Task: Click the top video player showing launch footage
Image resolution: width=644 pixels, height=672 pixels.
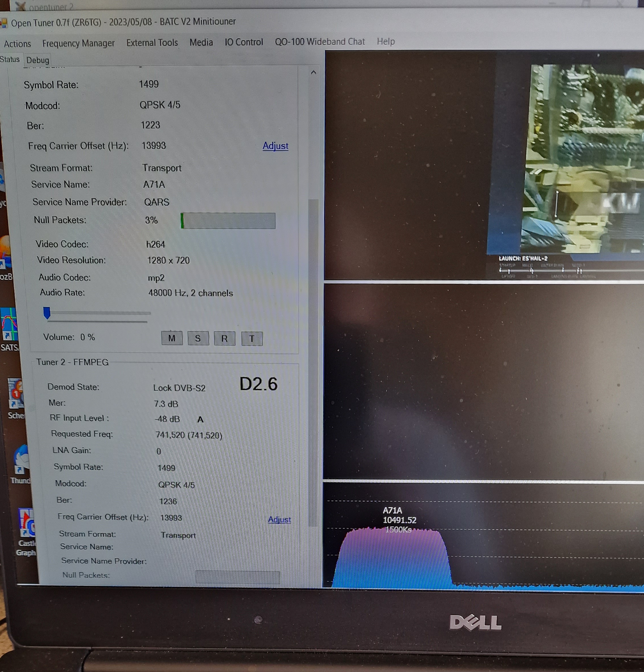Action: (x=484, y=165)
